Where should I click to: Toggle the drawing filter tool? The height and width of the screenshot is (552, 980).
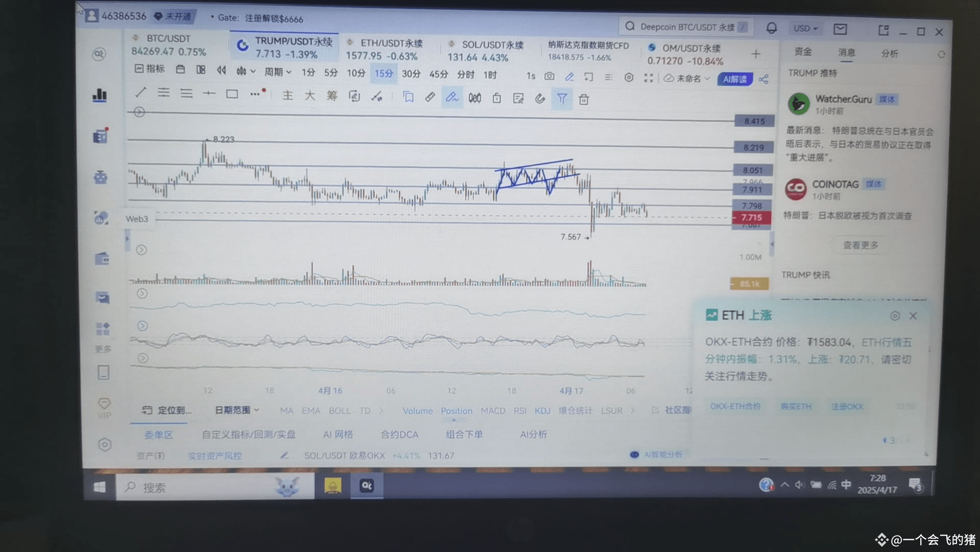click(562, 99)
